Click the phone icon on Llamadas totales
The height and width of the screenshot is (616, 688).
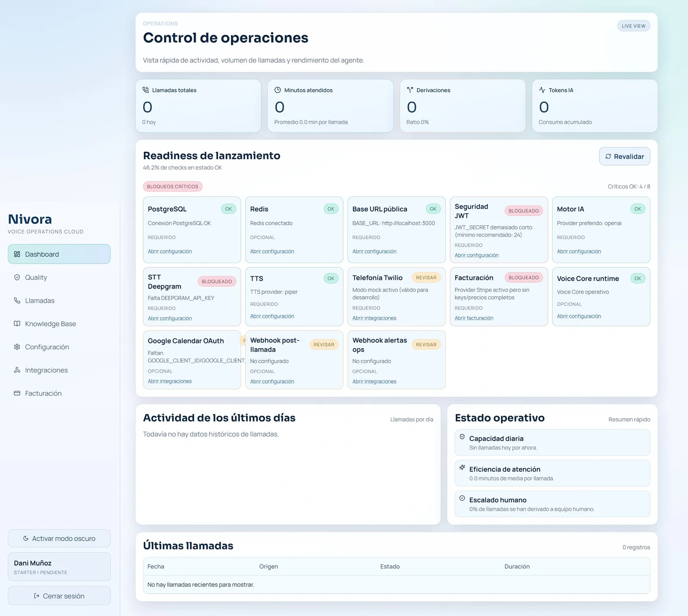tap(146, 90)
